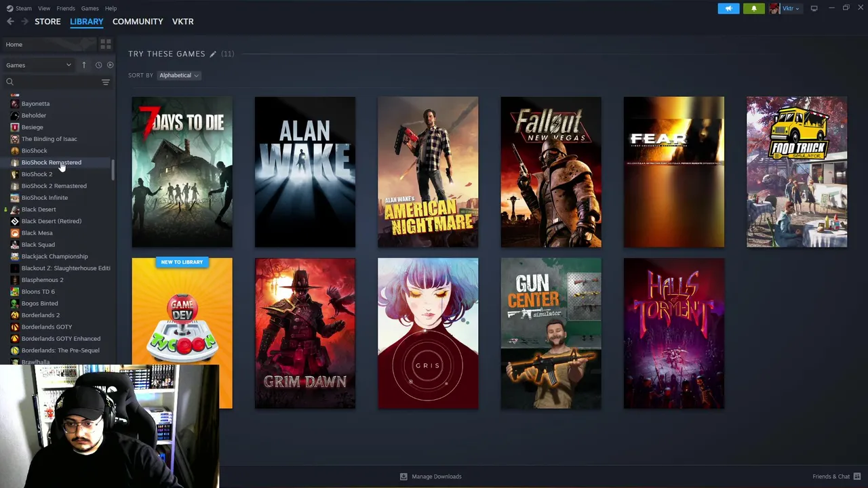Open the Alphabetical sort dropdown
The width and height of the screenshot is (868, 488).
click(178, 75)
